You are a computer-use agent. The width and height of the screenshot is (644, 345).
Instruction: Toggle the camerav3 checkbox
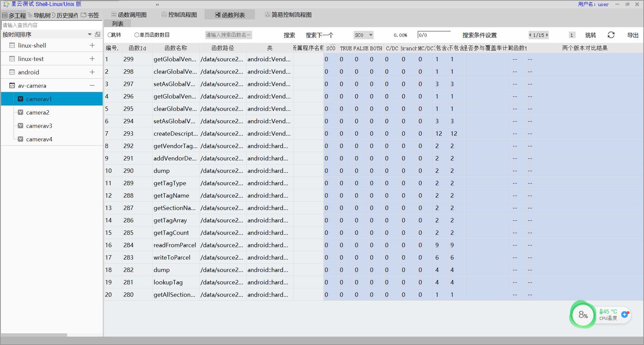pyautogui.click(x=20, y=126)
